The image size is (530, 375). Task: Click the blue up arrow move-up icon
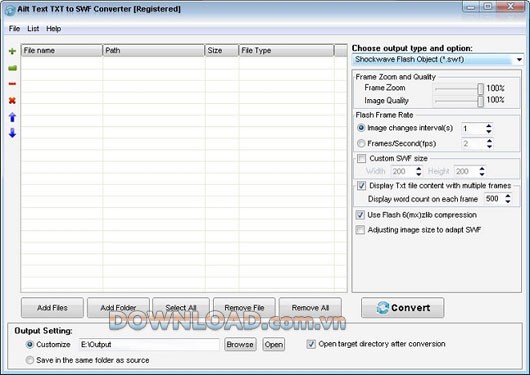12,117
